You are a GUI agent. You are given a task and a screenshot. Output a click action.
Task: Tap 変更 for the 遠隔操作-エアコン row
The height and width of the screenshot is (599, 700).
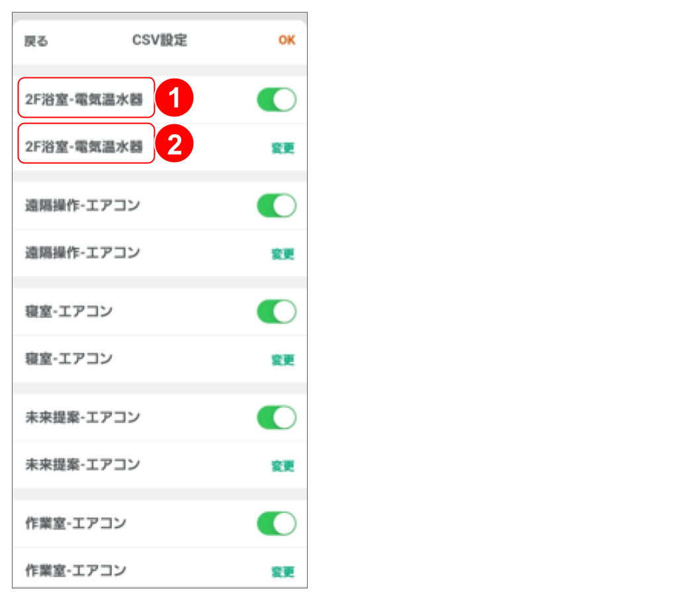(x=284, y=253)
